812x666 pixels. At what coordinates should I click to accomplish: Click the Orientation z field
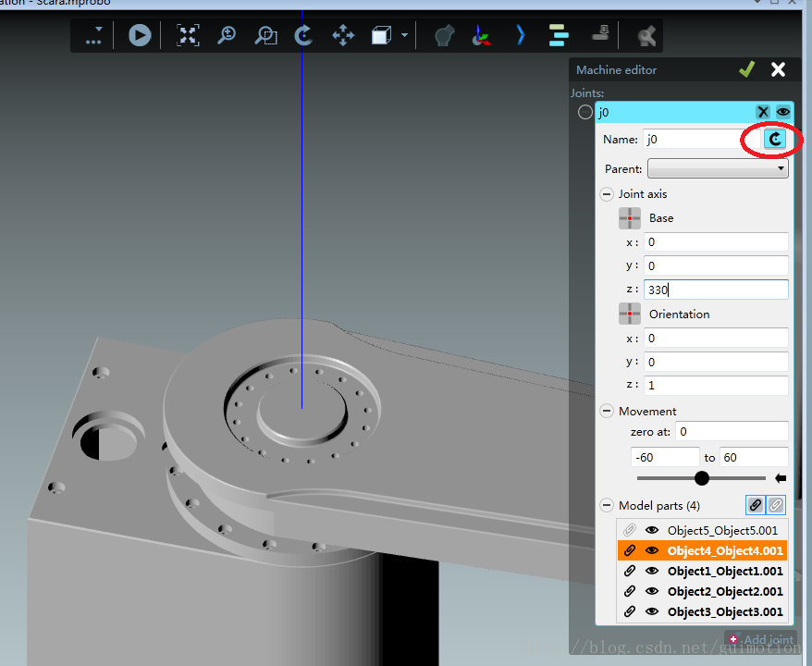716,386
